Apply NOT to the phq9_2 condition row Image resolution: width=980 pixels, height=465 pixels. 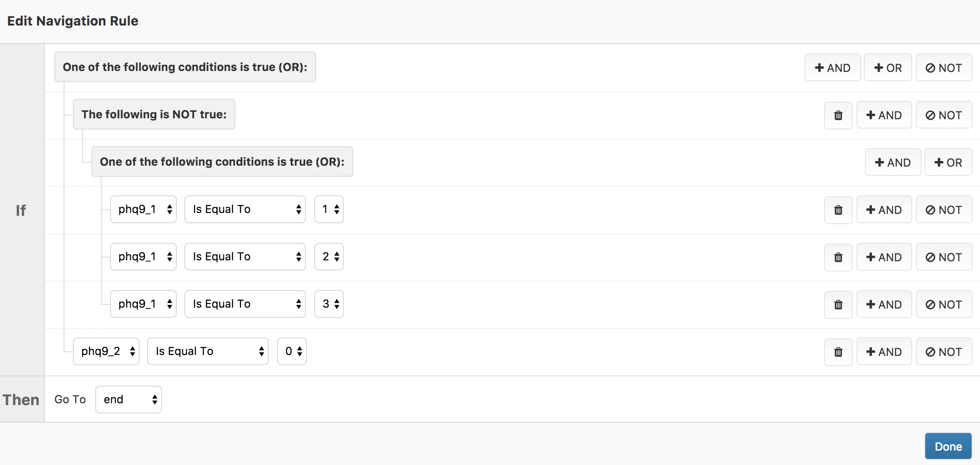[x=943, y=352]
